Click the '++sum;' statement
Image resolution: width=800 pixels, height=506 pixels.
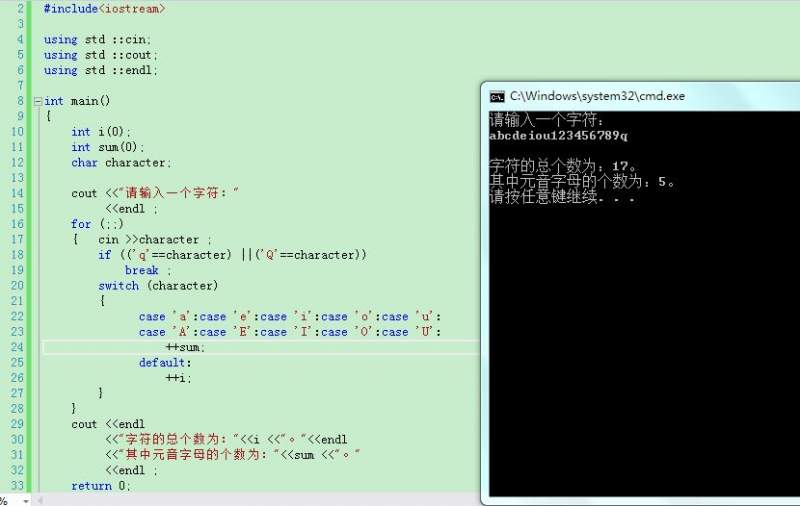coord(185,347)
